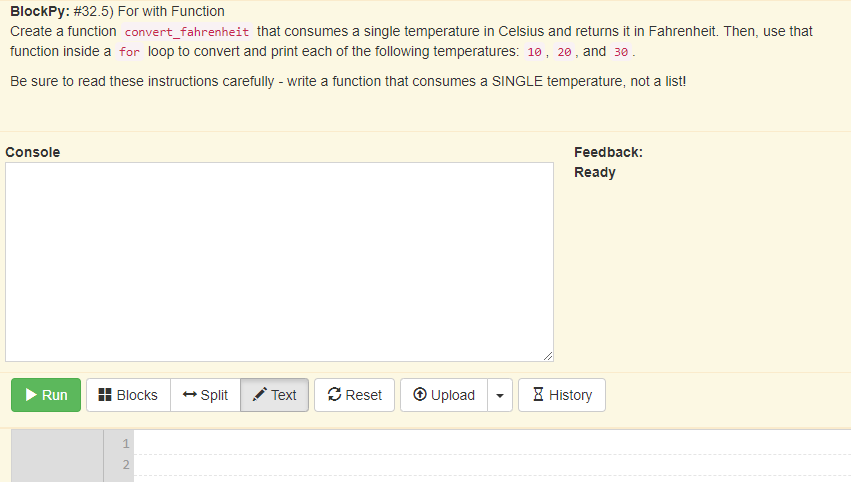Select the Text editor mode
Screen dimensions: 851x482
pos(275,395)
